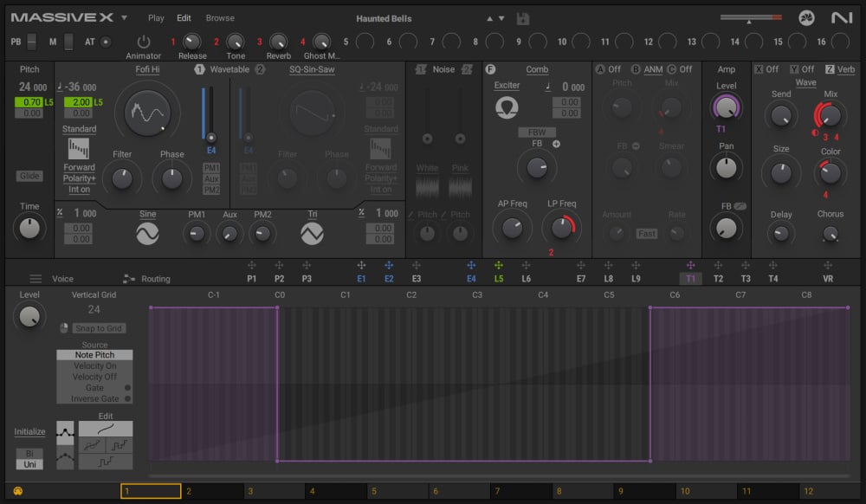The height and width of the screenshot is (504, 866).
Task: Select Note Pitch as source
Action: (x=94, y=355)
